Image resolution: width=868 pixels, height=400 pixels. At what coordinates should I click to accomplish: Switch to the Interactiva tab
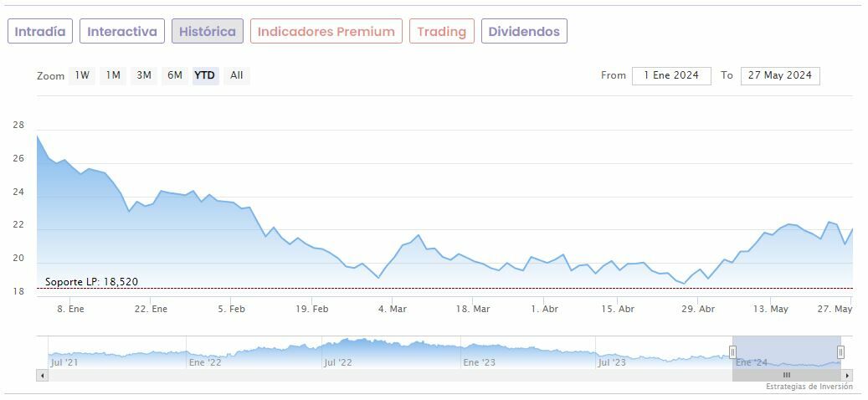coord(122,32)
